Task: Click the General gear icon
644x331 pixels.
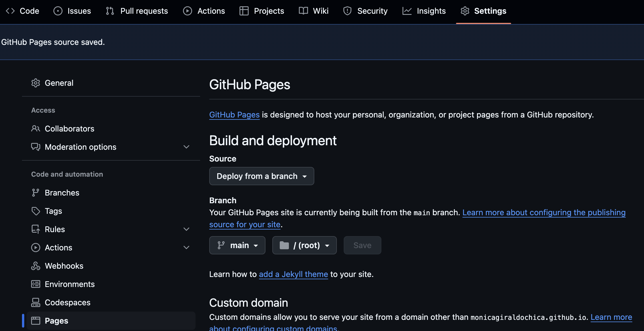Action: click(35, 83)
